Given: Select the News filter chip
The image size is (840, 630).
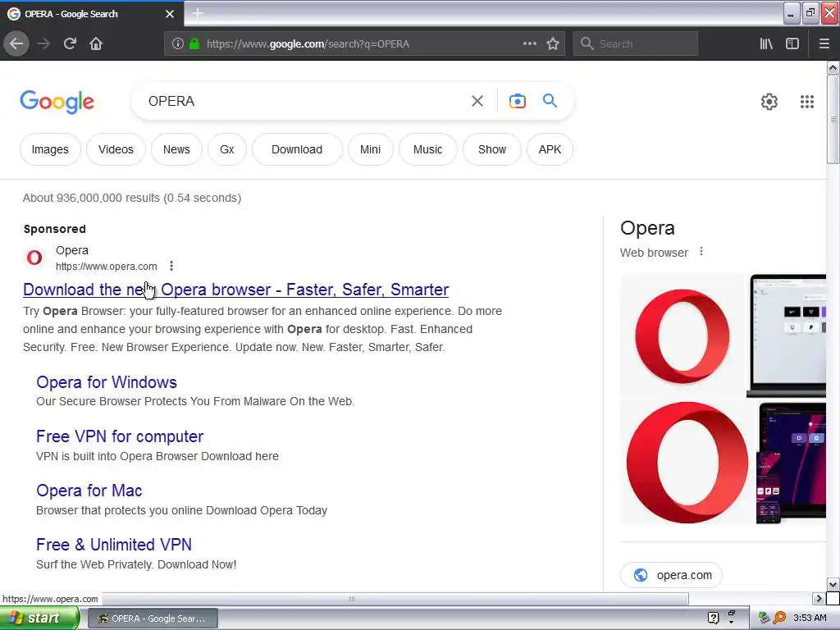Looking at the screenshot, I should (x=176, y=149).
